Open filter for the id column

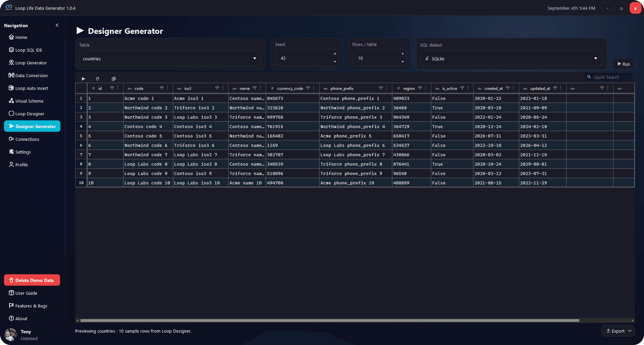[x=112, y=88]
